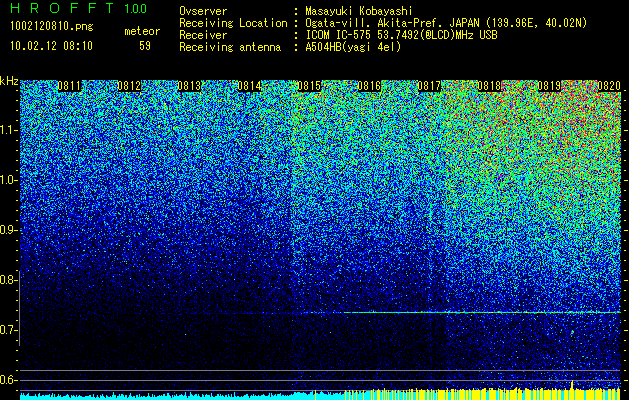Click the HROFFT 1.0.0 title text
The image size is (629, 400).
[79, 8]
